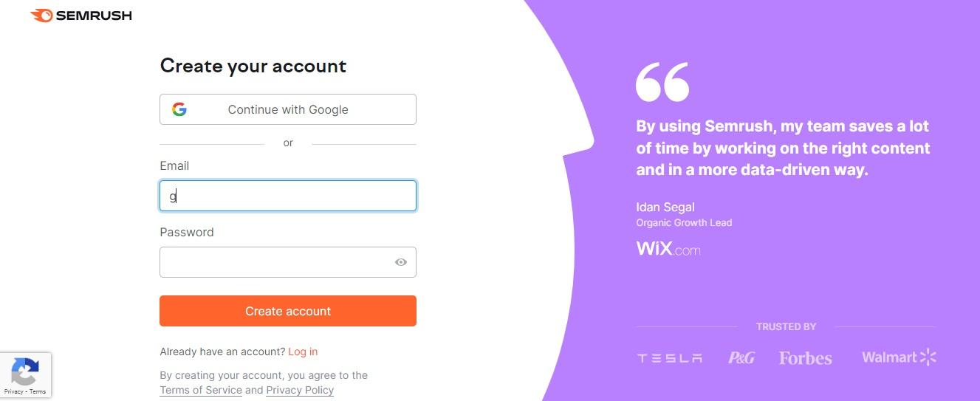Click the P&G logo

741,358
